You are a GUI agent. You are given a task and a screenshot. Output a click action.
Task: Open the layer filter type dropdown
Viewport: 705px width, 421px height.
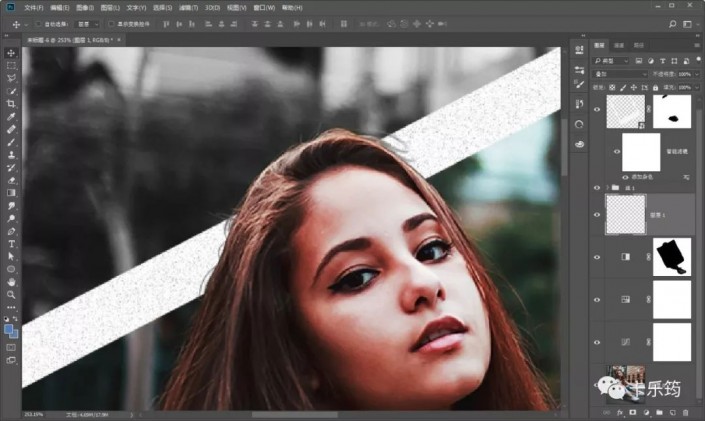coord(611,61)
